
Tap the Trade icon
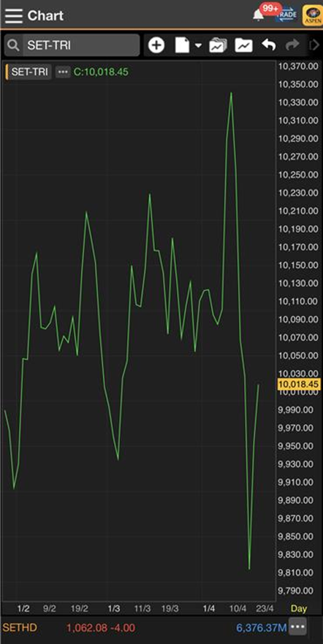(x=287, y=15)
